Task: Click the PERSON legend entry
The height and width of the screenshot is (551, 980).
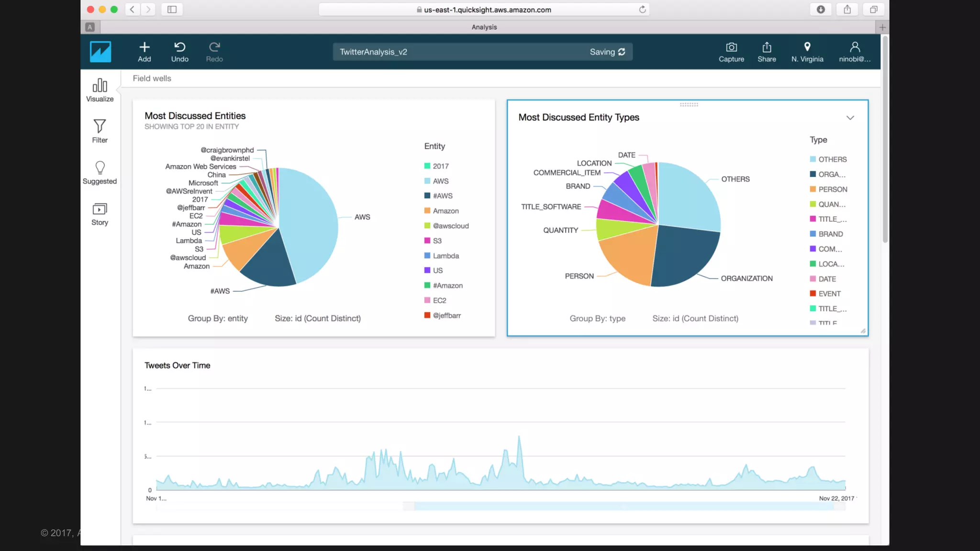Action: point(832,189)
